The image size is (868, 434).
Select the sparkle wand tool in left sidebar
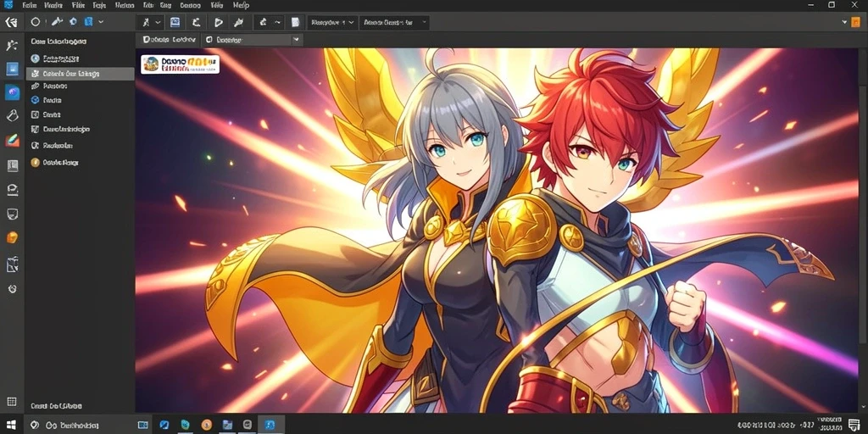pyautogui.click(x=12, y=46)
